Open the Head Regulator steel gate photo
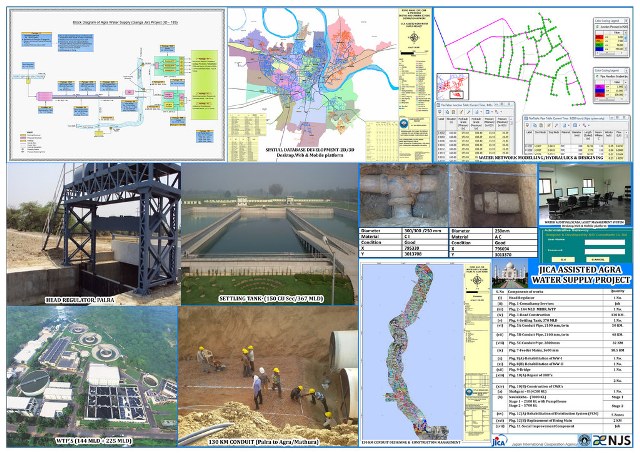Image resolution: width=640 pixels, height=453 pixels. tap(93, 233)
